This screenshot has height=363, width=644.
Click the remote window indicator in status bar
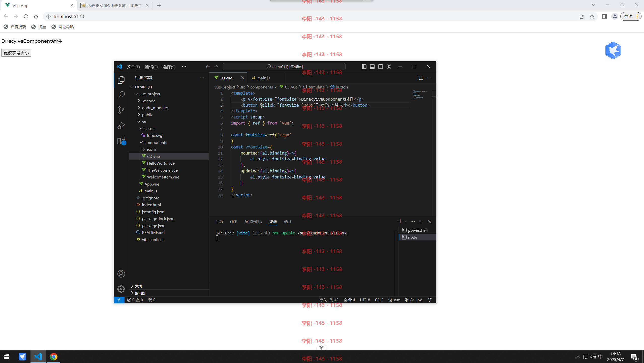coord(119,300)
